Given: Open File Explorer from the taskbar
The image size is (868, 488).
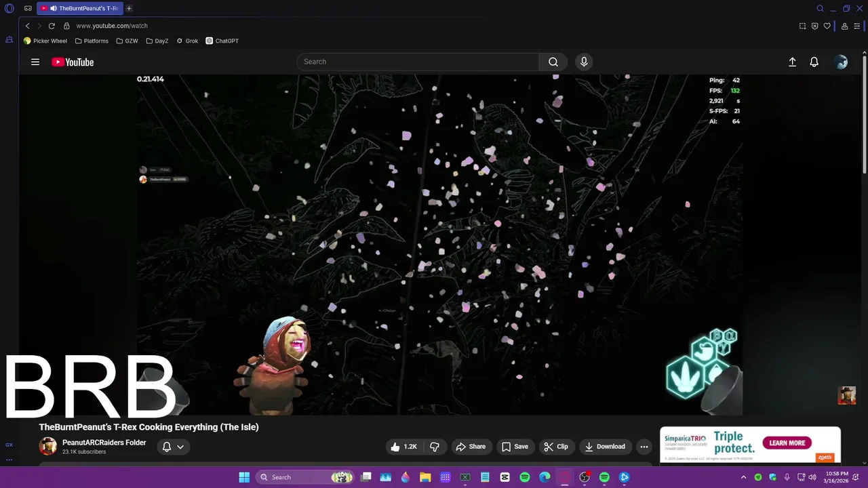Looking at the screenshot, I should tap(425, 477).
